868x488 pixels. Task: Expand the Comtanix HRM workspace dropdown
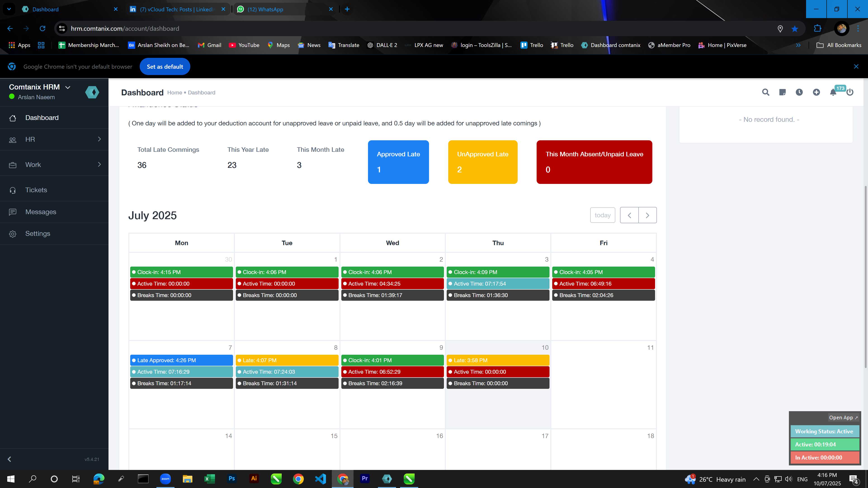pos(68,87)
